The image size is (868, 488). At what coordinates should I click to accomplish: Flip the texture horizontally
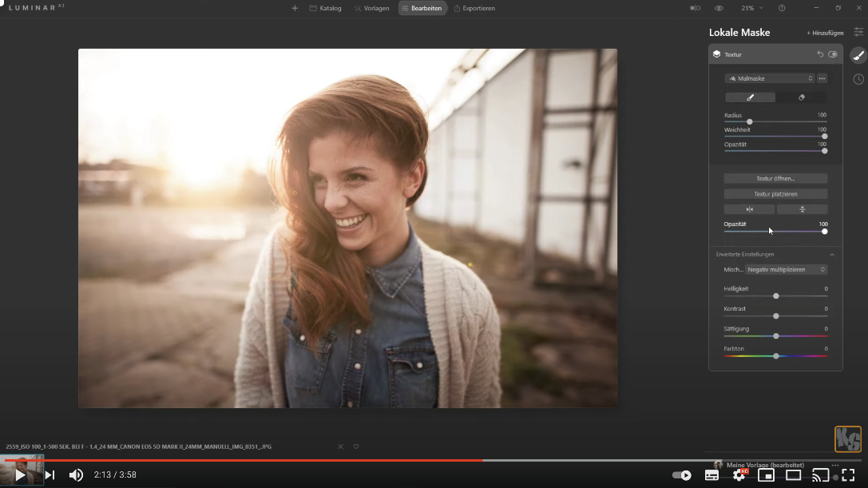point(749,209)
